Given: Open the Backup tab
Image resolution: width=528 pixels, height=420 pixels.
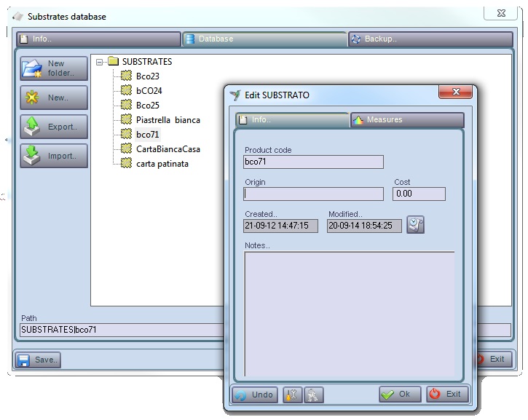Looking at the screenshot, I should coord(430,39).
